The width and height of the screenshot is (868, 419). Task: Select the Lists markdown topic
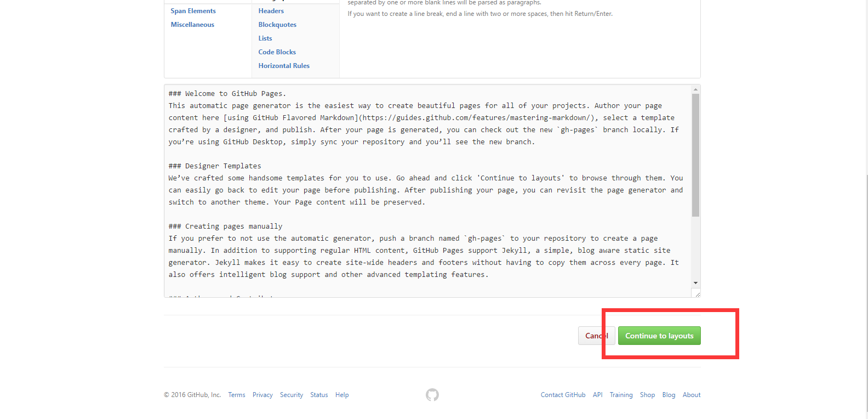(x=265, y=38)
